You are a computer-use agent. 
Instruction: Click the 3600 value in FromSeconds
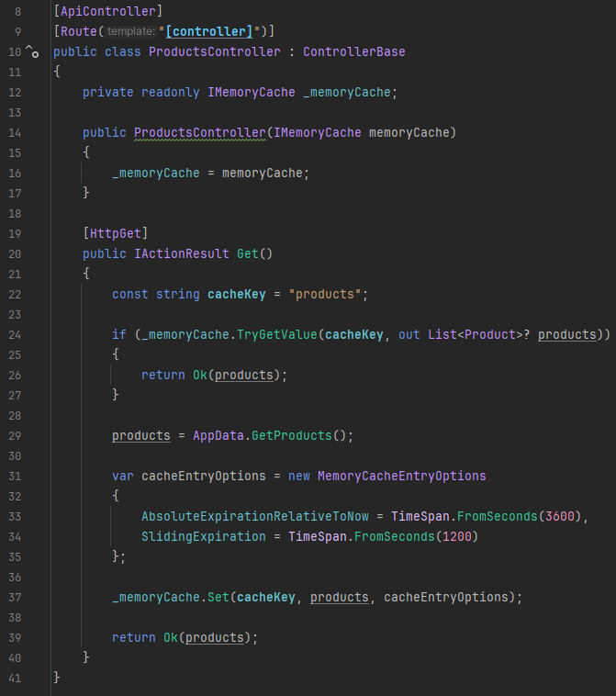559,516
